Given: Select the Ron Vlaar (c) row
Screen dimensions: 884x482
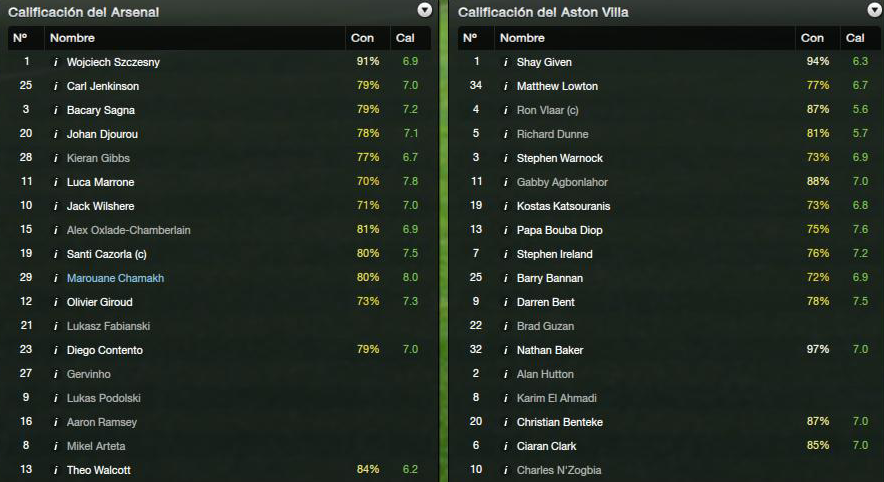Looking at the screenshot, I should pos(669,110).
